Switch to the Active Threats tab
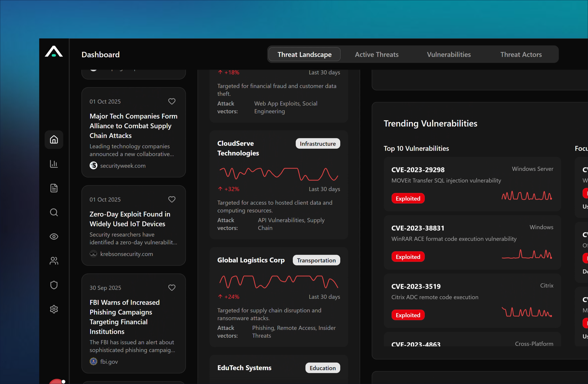Image resolution: width=588 pixels, height=384 pixels. [x=376, y=54]
